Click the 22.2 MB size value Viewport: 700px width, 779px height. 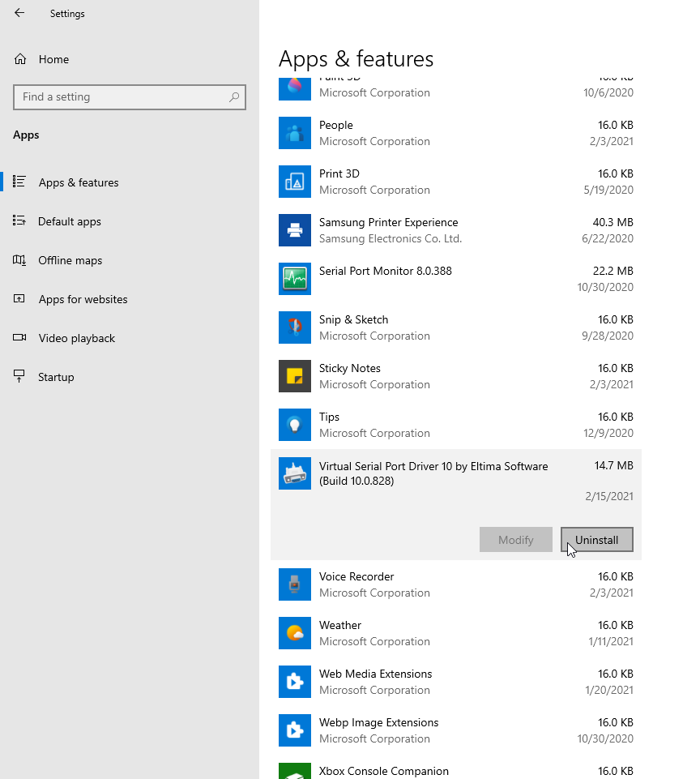coord(612,272)
